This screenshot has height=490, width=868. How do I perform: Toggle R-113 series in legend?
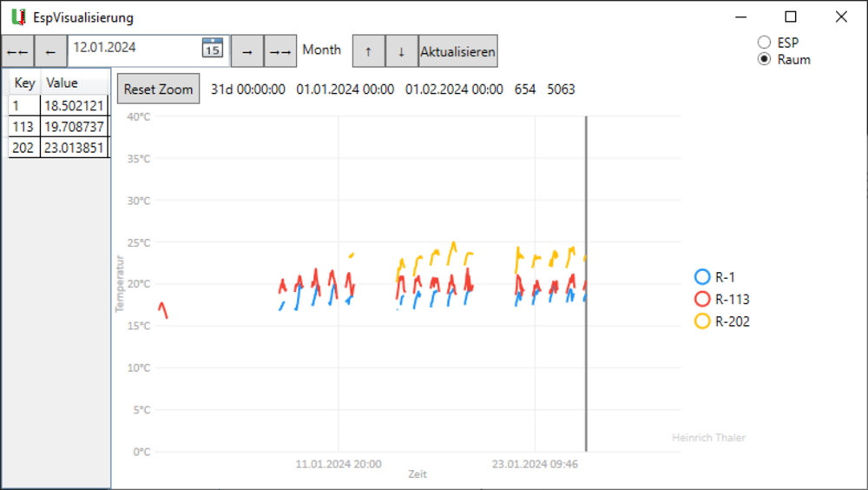[703, 299]
